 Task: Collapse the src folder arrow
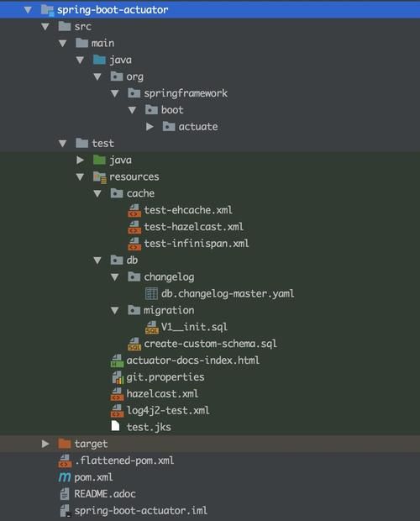coord(45,27)
